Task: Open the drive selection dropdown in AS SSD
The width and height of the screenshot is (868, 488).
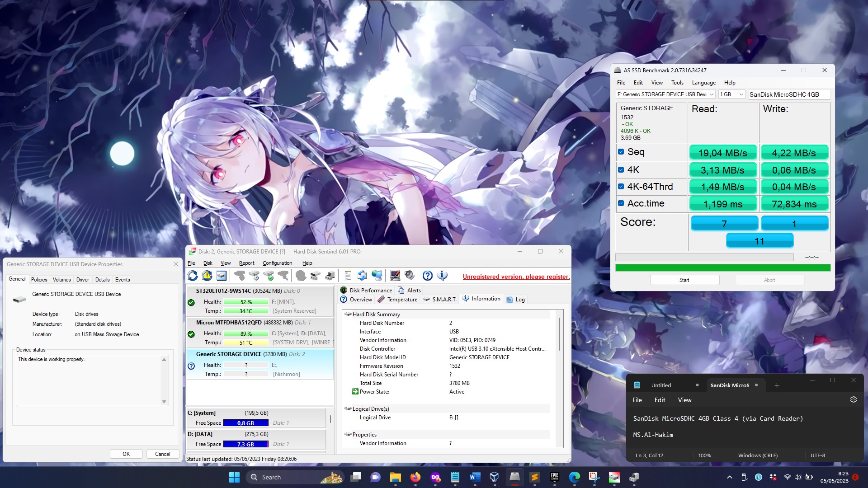Action: [665, 94]
